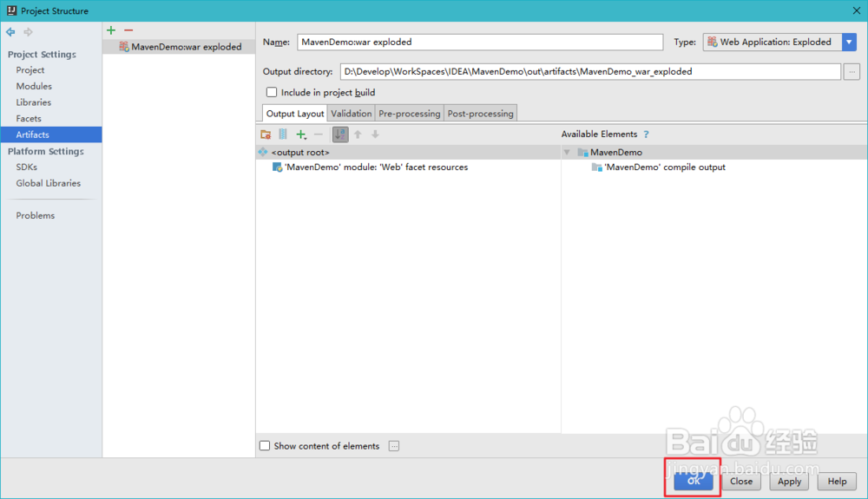Collapse the MavenDemo available elements node
This screenshot has width=868, height=499.
pos(567,152)
